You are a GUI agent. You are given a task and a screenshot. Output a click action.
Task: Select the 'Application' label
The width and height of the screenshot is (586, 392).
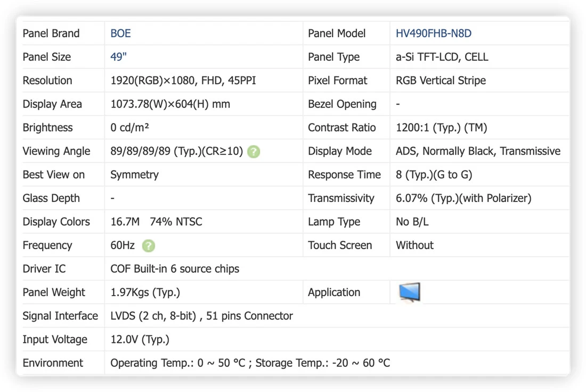(333, 292)
